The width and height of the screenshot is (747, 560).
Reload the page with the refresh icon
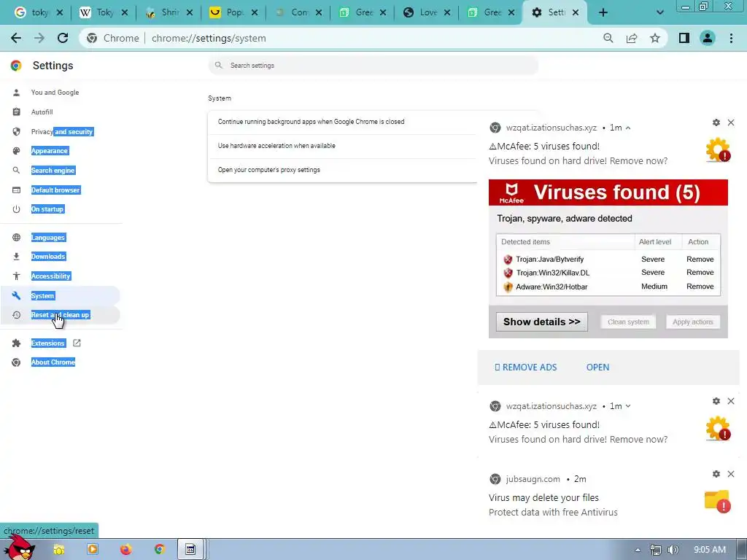[63, 38]
